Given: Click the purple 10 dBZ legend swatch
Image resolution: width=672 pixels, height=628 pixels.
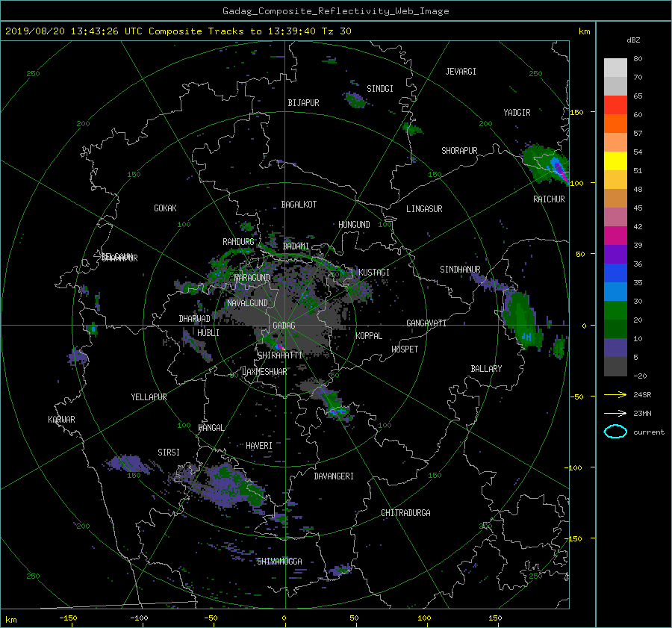Looking at the screenshot, I should pyautogui.click(x=615, y=348).
